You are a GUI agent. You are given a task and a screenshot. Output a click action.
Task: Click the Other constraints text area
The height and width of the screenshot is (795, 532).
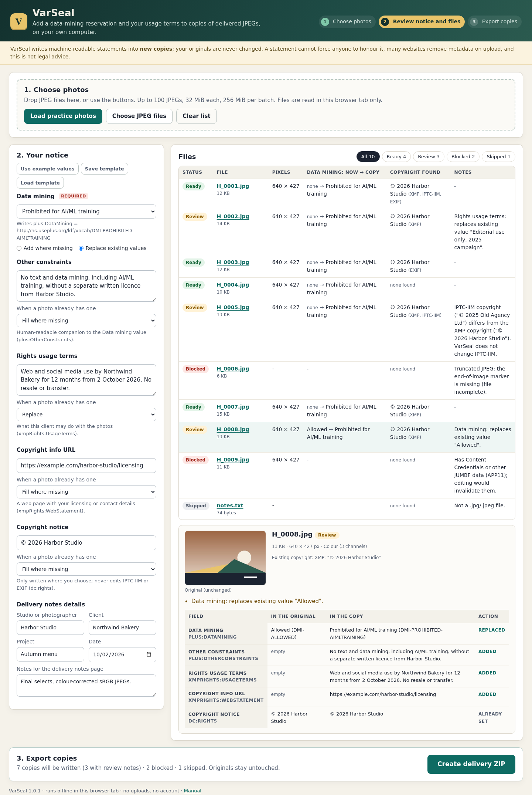(86, 286)
